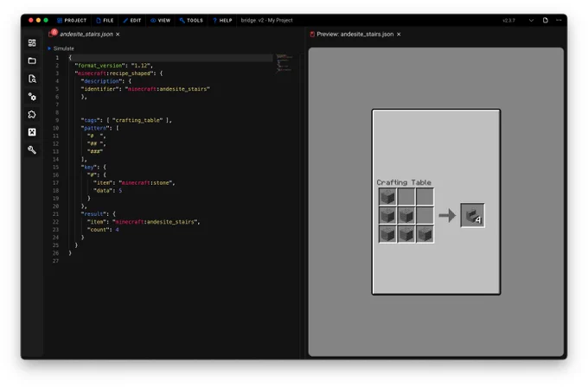The height and width of the screenshot is (387, 588).
Task: Click the v2.3.7 version label
Action: click(x=508, y=20)
